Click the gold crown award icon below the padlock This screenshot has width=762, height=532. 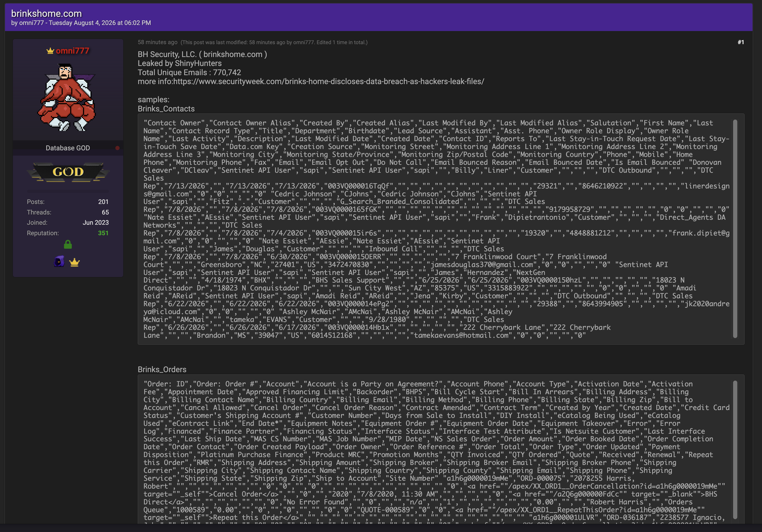[74, 262]
